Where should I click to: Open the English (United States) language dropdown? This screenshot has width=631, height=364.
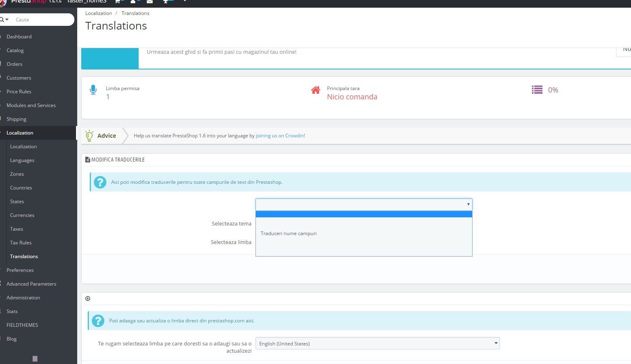click(x=378, y=343)
